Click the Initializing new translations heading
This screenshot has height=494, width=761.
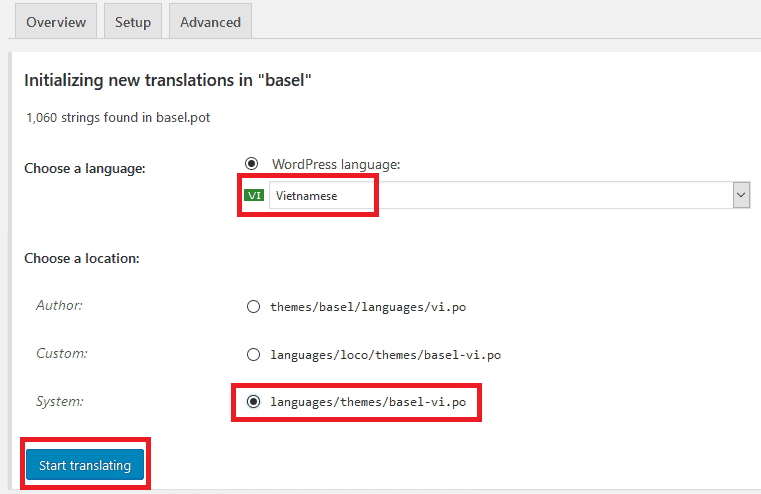tap(167, 80)
